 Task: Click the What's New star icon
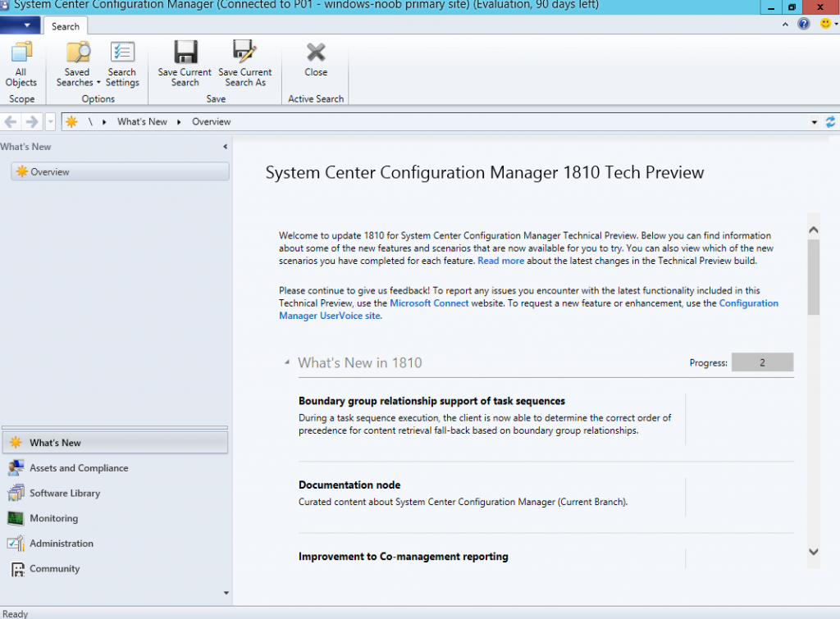[16, 442]
